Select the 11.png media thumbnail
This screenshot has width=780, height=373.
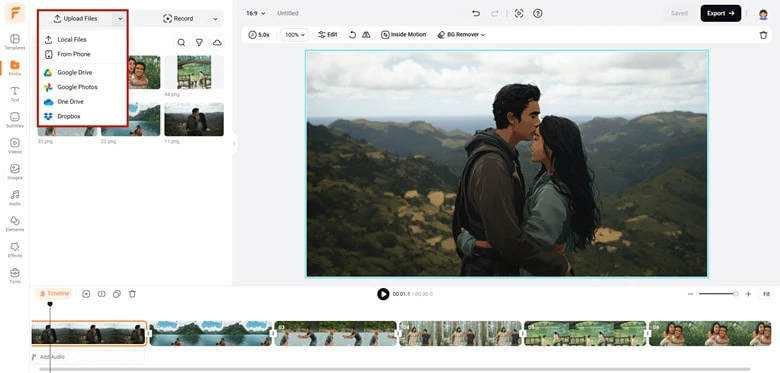(x=194, y=119)
